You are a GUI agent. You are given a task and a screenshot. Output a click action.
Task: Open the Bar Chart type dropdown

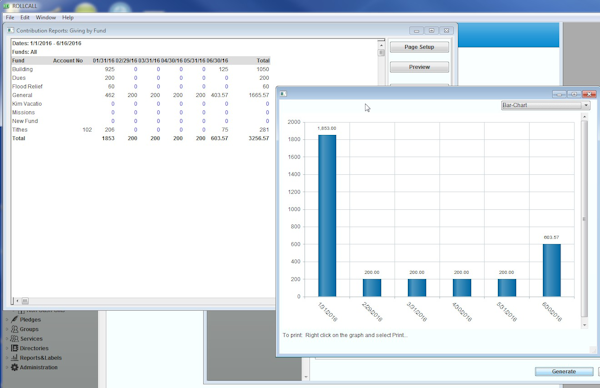(x=546, y=105)
